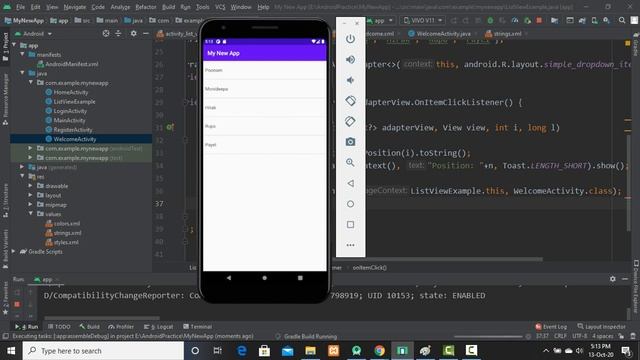Click the Gradle build progress bar
The image size is (640, 360).
point(488,337)
